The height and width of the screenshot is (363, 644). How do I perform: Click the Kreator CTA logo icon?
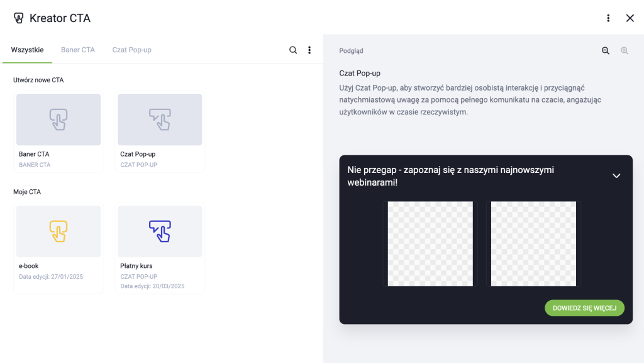pos(18,18)
